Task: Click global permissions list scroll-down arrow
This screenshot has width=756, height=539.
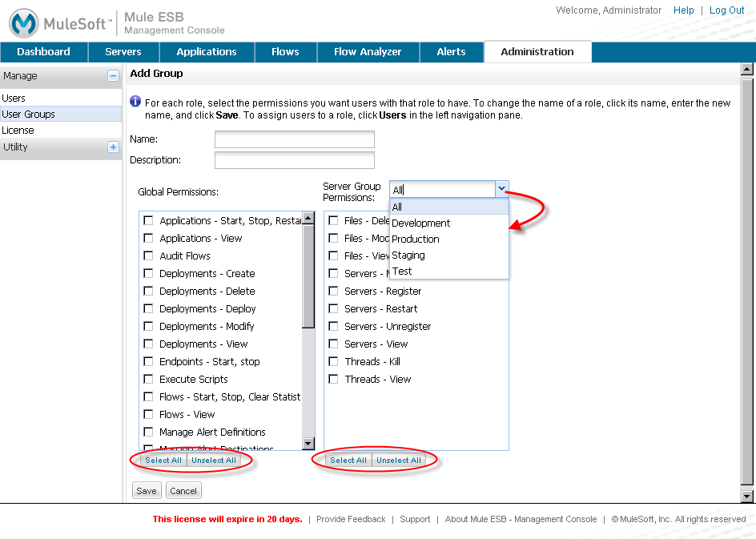Action: click(308, 444)
